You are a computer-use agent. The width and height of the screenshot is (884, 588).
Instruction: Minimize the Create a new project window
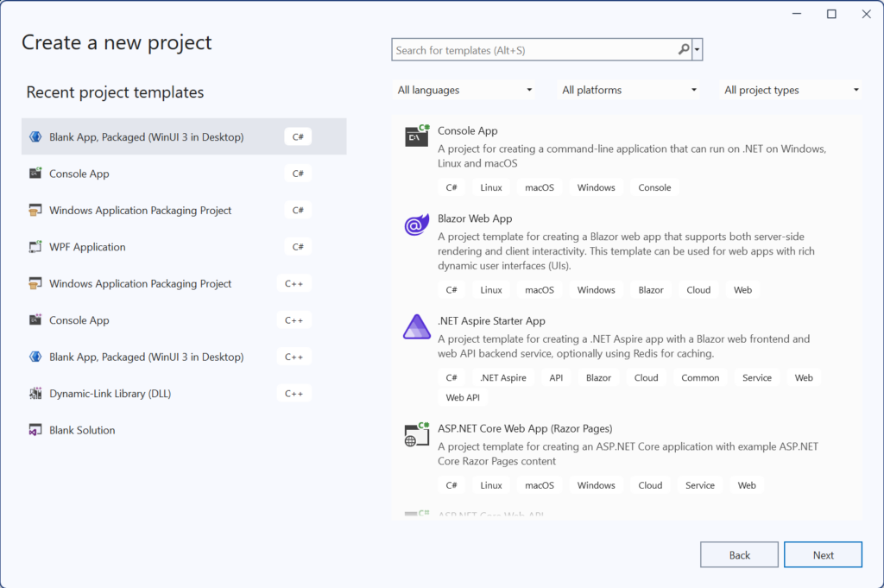click(796, 14)
